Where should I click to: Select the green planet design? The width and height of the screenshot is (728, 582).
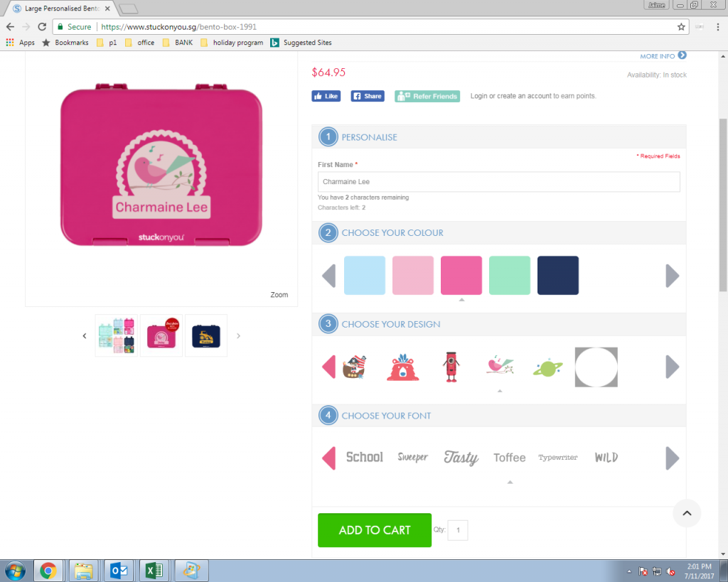(548, 368)
